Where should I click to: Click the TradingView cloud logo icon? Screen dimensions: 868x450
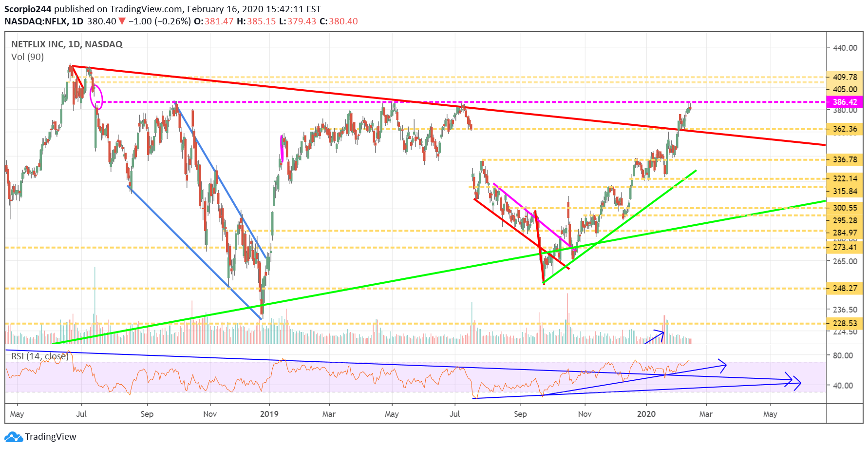coord(14,437)
